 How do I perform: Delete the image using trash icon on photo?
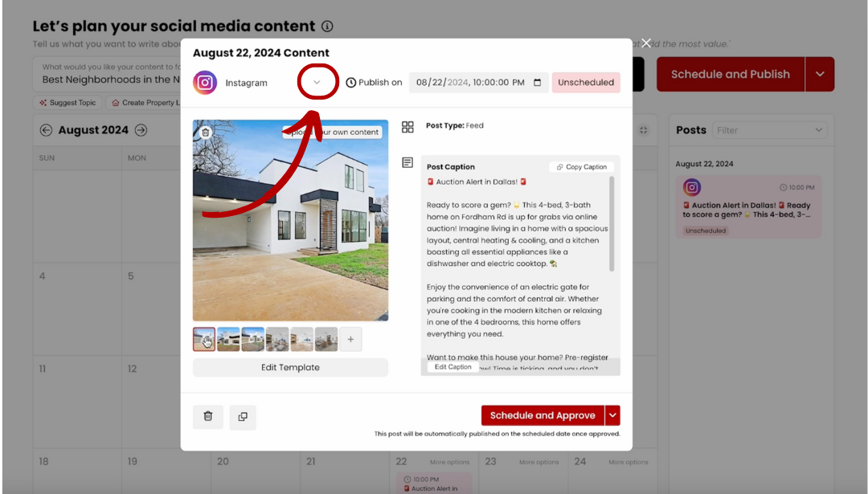206,133
